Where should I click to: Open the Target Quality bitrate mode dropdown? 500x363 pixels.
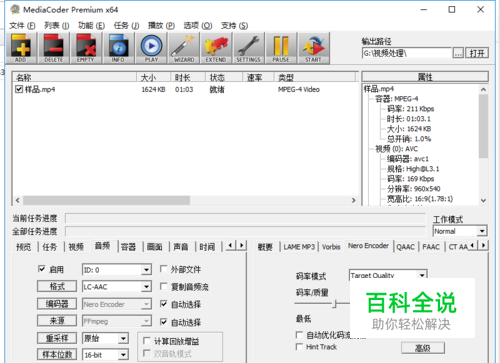tap(422, 275)
